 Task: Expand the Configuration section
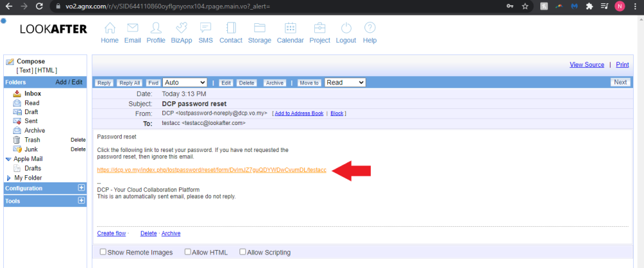coord(81,188)
